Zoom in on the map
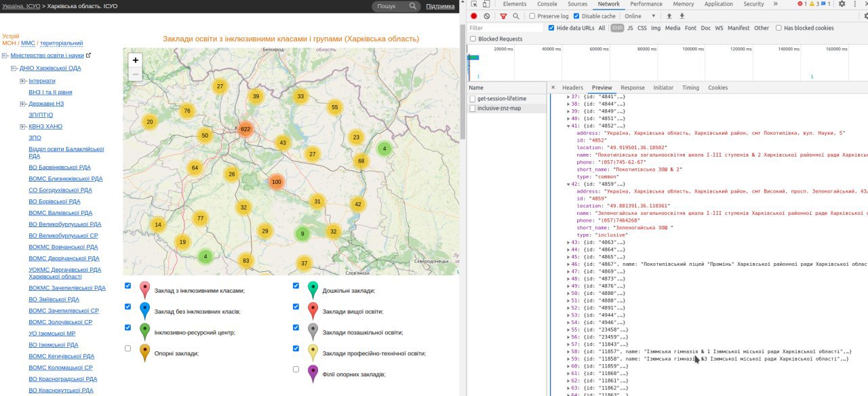 [136, 60]
